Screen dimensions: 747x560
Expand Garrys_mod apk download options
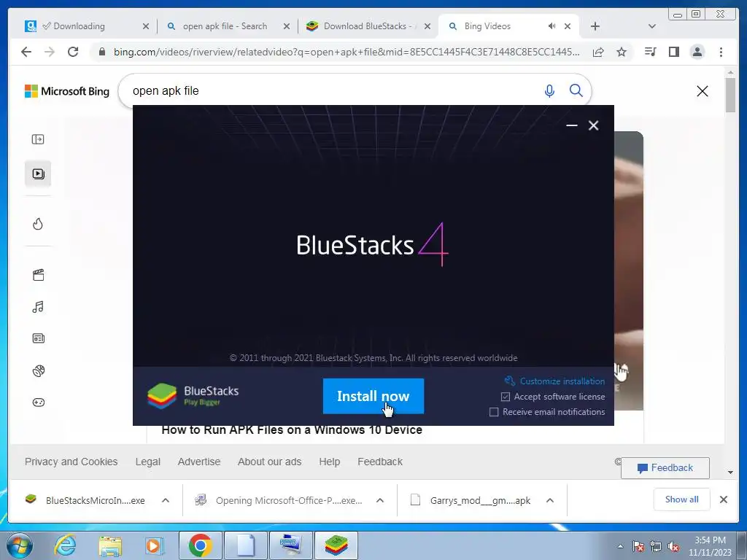coord(550,500)
